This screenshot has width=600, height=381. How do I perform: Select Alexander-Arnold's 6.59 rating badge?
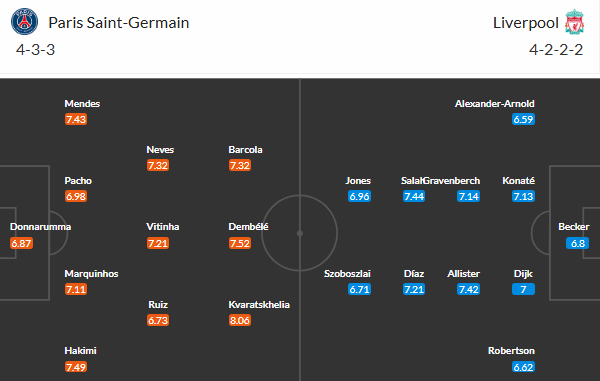[x=523, y=119]
